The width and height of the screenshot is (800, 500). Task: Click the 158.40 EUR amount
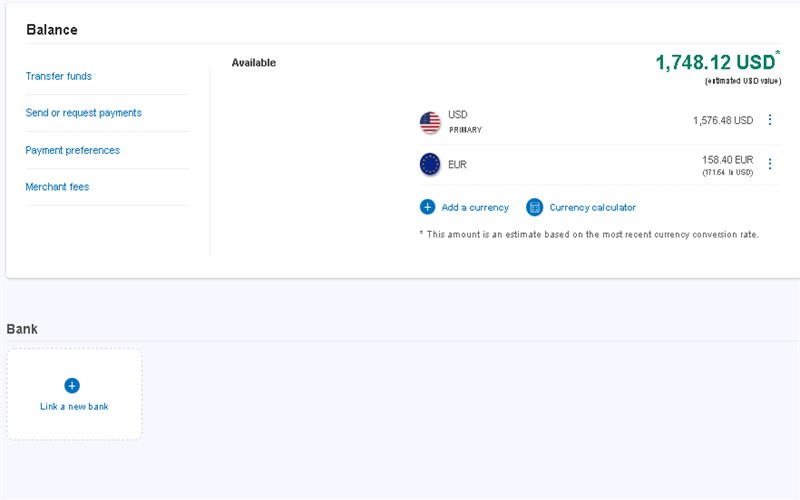728,160
